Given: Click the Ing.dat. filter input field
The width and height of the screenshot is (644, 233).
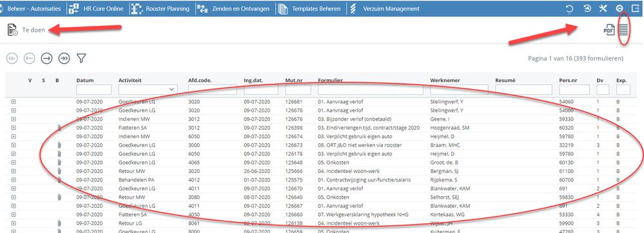Looking at the screenshot, I should 261,90.
